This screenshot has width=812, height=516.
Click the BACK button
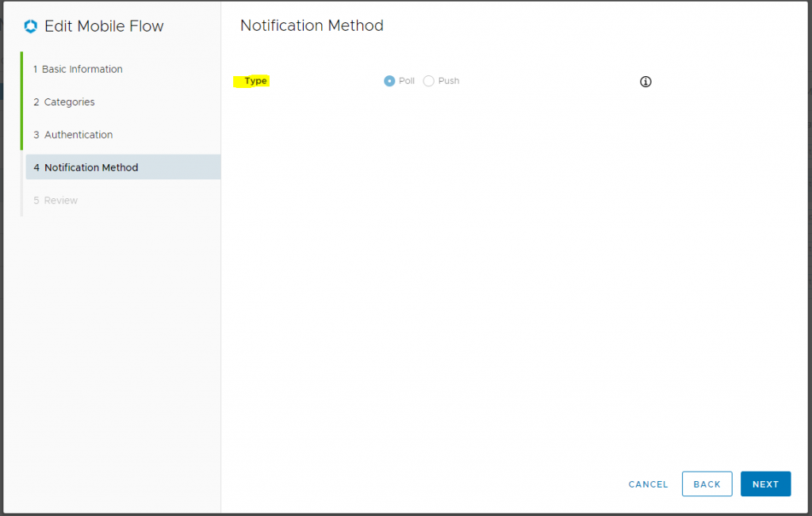tap(707, 484)
